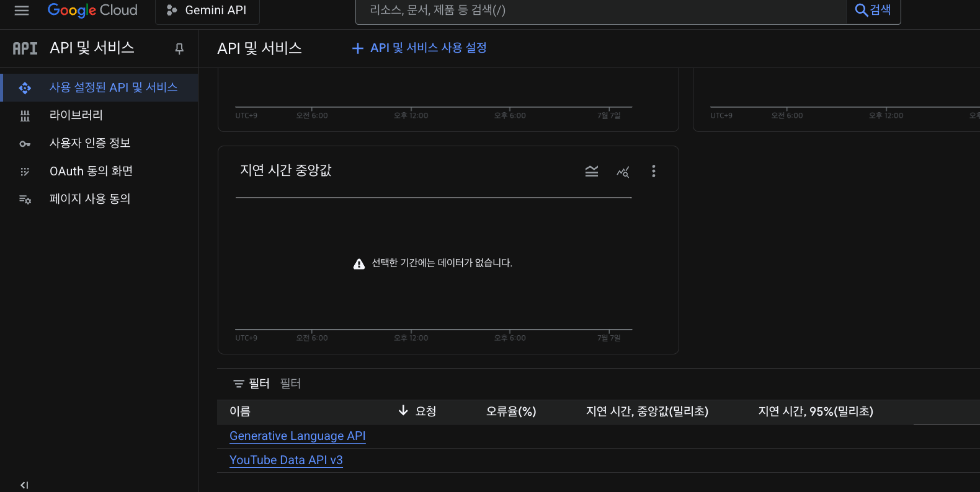
Task: Open OAuth 동의 화면 page
Action: pos(91,171)
